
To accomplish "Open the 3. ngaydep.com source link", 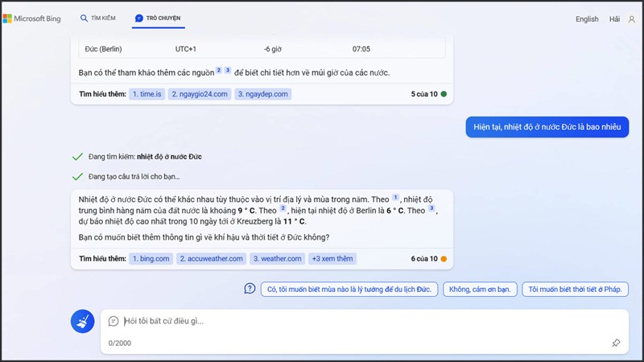I will coord(263,94).
